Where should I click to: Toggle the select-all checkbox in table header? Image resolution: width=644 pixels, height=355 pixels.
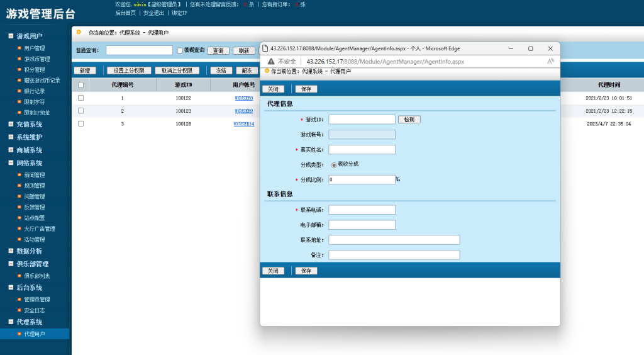click(81, 84)
